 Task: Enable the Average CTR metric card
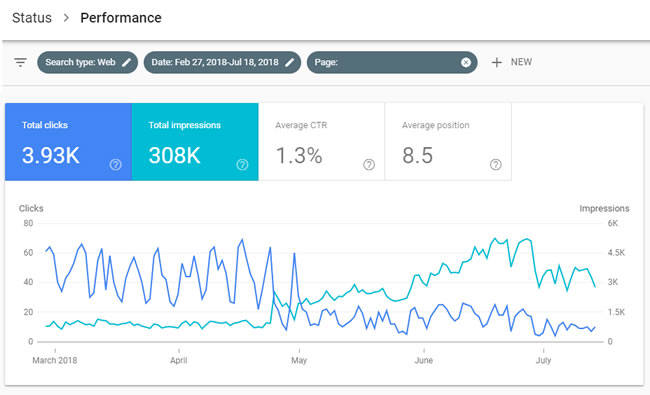322,142
